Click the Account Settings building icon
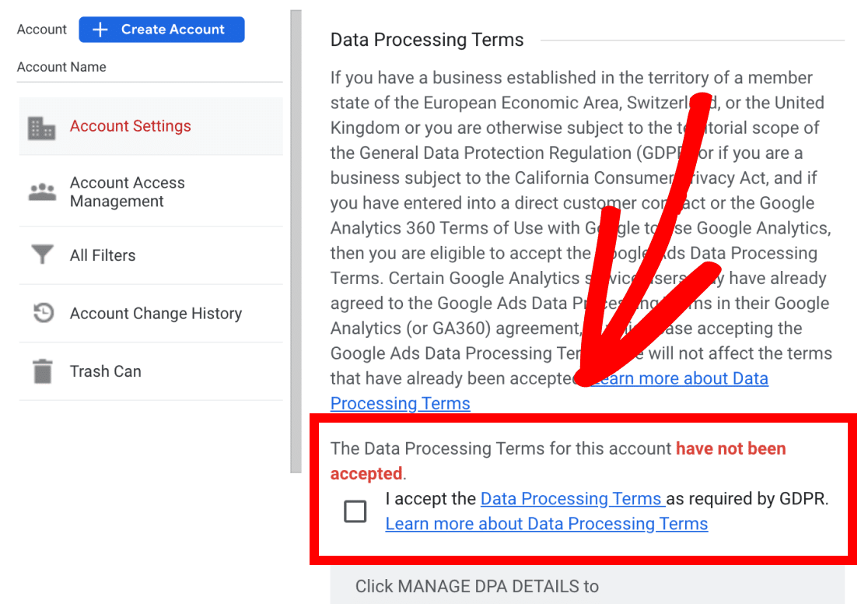Image resolution: width=868 pixels, height=604 pixels. point(42,127)
